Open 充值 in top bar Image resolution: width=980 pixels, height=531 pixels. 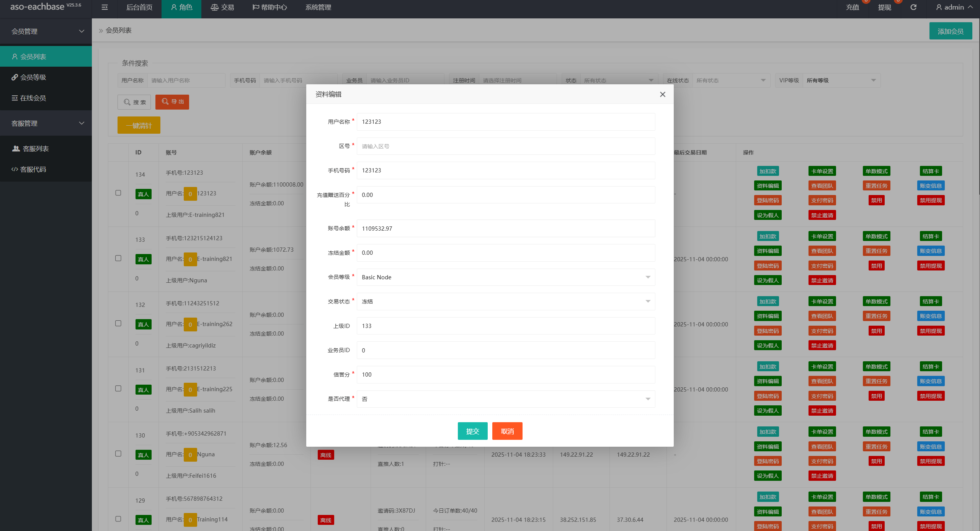(853, 7)
